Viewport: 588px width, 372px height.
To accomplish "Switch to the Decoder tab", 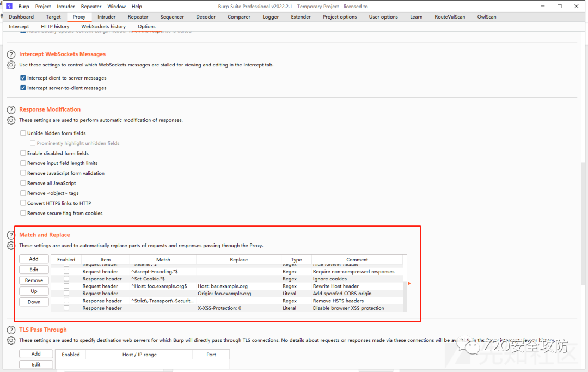I will tap(206, 17).
